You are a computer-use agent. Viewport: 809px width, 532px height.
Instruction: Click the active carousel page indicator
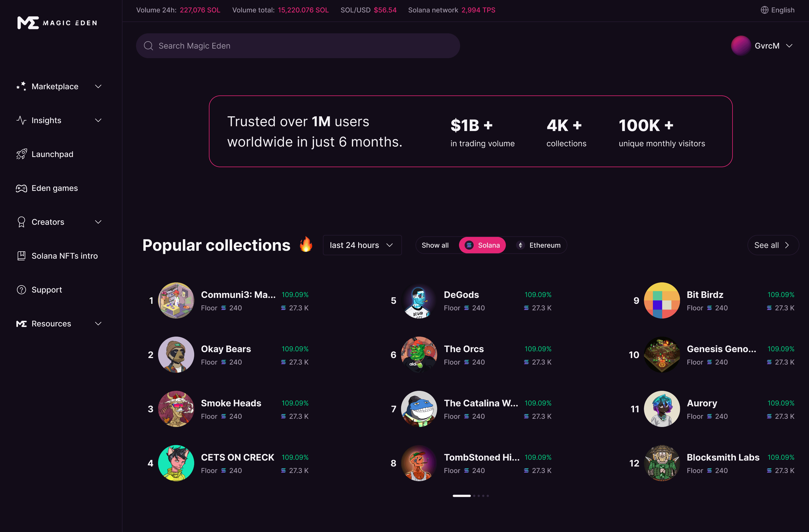point(462,496)
